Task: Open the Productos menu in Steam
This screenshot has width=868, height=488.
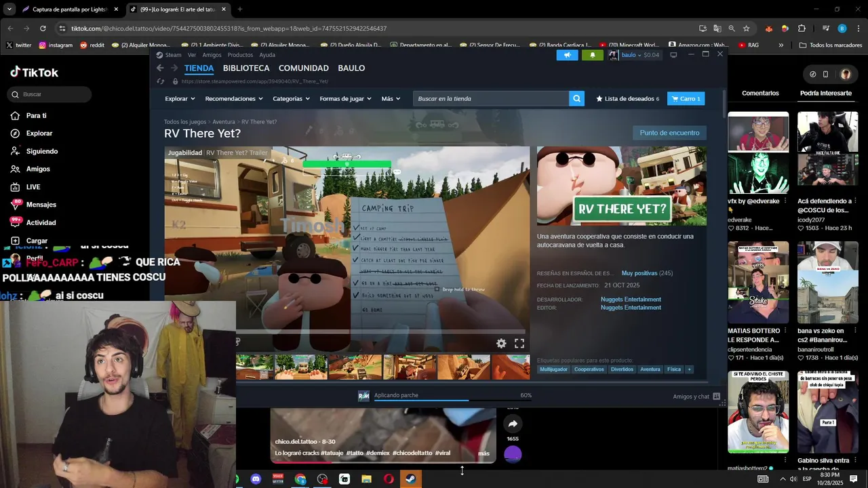Action: coord(240,55)
